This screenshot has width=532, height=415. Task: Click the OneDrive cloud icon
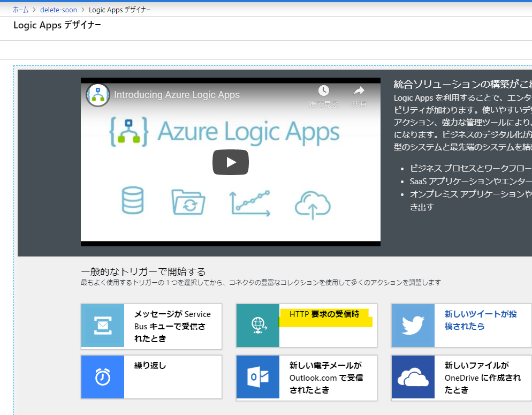pyautogui.click(x=413, y=376)
